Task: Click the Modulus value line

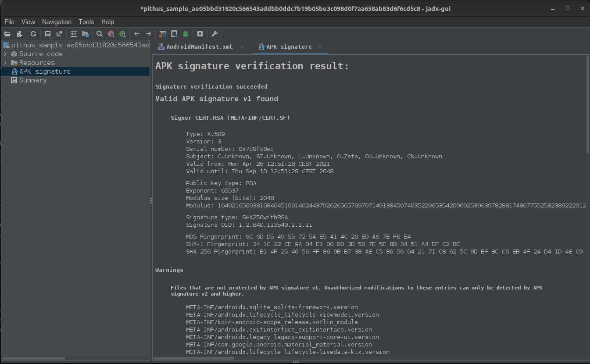Action: pyautogui.click(x=386, y=206)
